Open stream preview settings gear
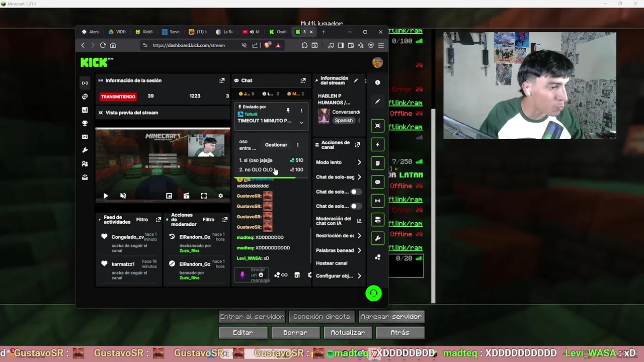The width and height of the screenshot is (644, 362). pyautogui.click(x=220, y=196)
